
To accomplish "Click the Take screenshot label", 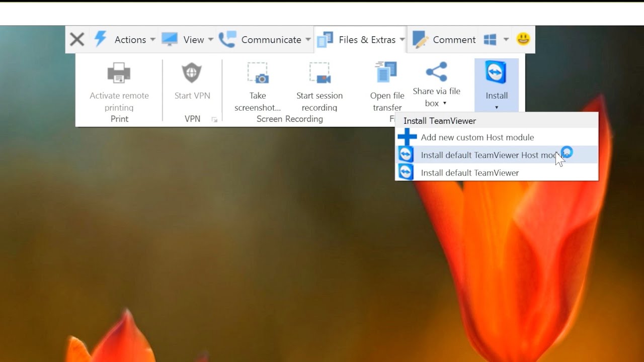I will [x=258, y=102].
